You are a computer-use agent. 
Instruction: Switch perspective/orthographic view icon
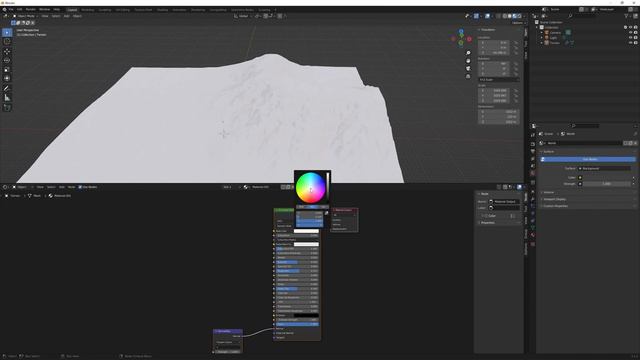tap(468, 76)
